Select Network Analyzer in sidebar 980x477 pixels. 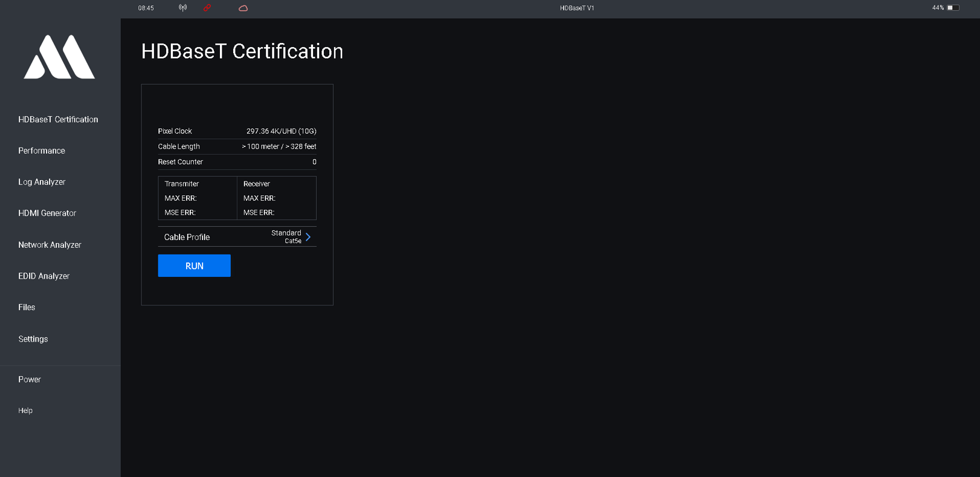click(x=50, y=245)
